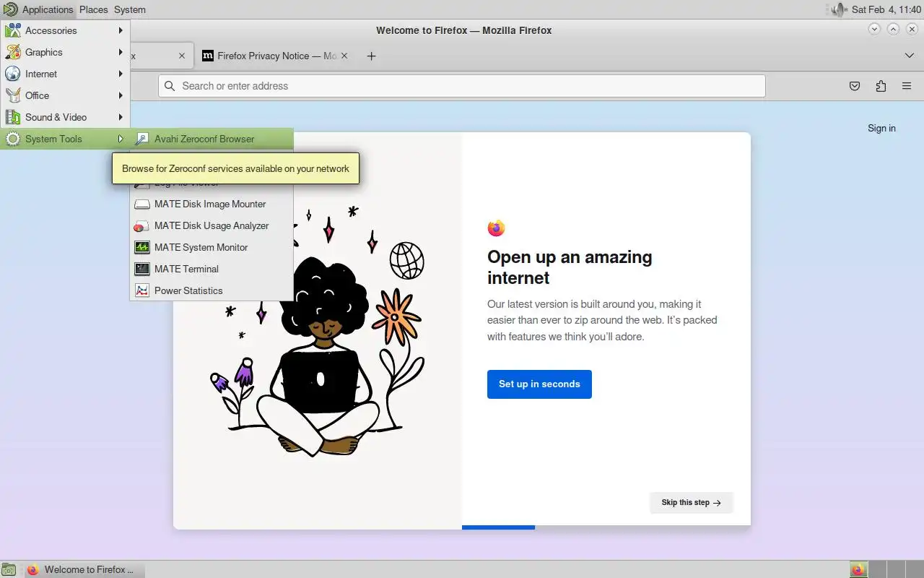The height and width of the screenshot is (578, 924).
Task: Click the Firefox logo on welcome card
Action: click(496, 228)
